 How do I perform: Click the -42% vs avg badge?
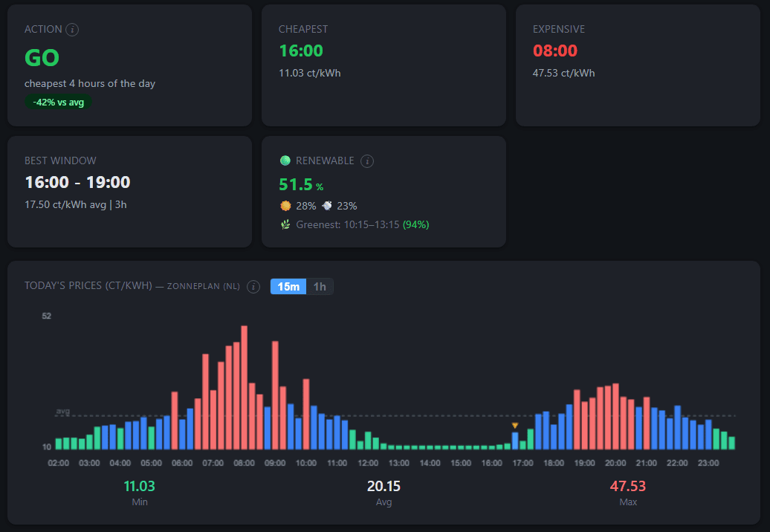[x=58, y=103]
